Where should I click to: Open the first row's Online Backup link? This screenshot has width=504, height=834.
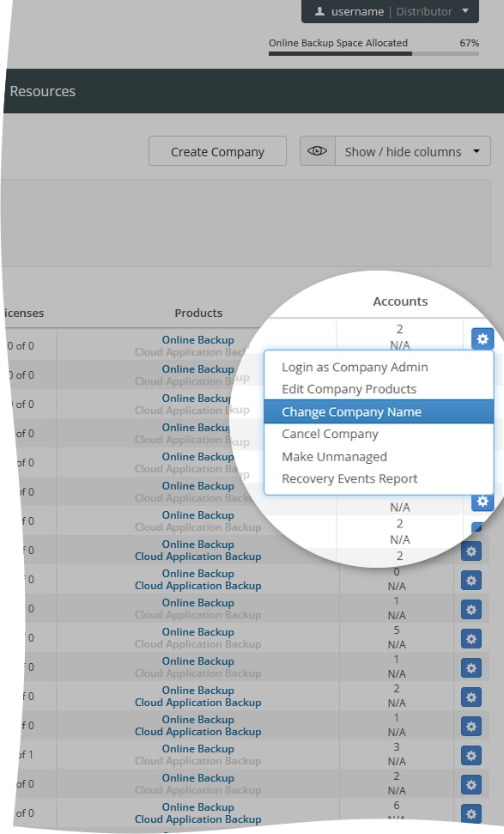197,340
